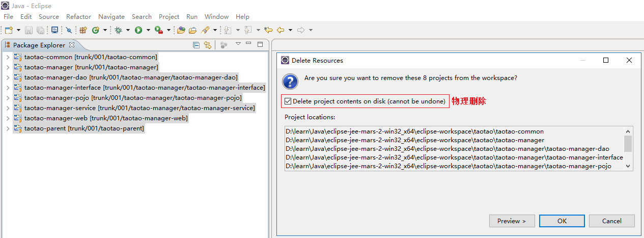The width and height of the screenshot is (644, 238).
Task: Open the Refactor menu
Action: point(78,16)
